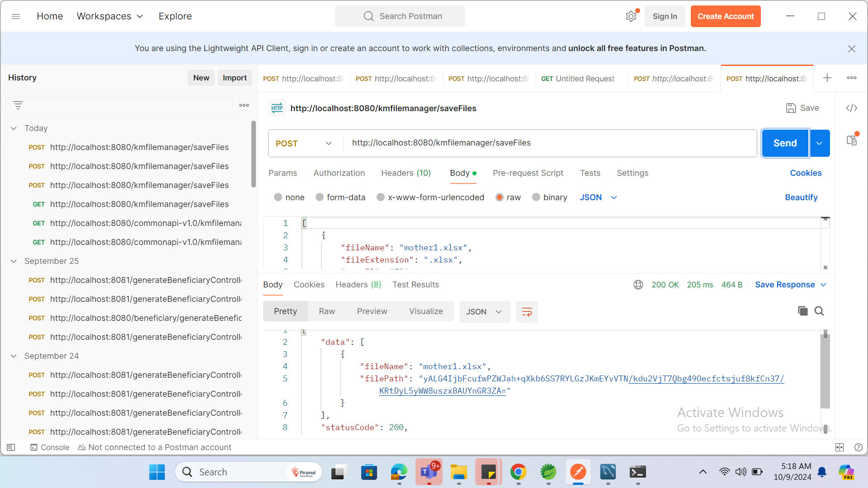
Task: Toggle the two-pane view icon in status bar
Action: (x=840, y=447)
